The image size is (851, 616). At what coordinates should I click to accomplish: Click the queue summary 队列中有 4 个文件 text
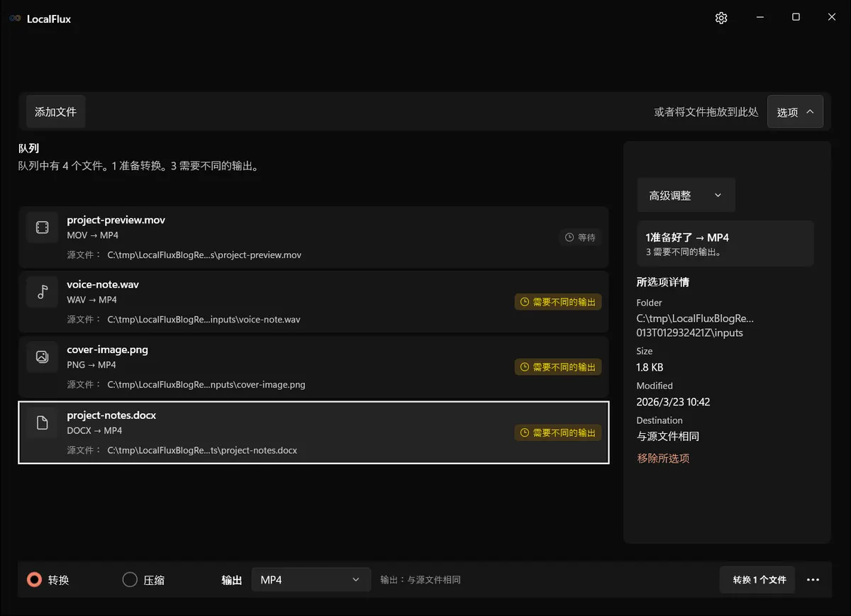point(138,167)
